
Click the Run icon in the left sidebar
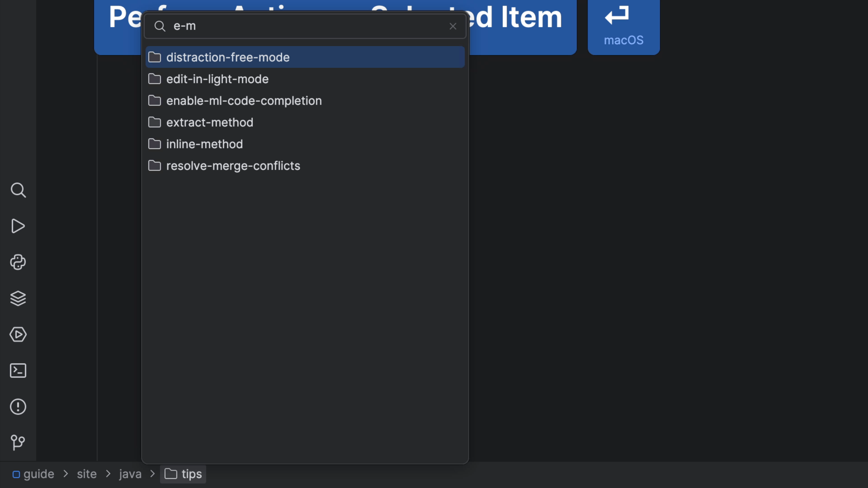click(x=18, y=226)
